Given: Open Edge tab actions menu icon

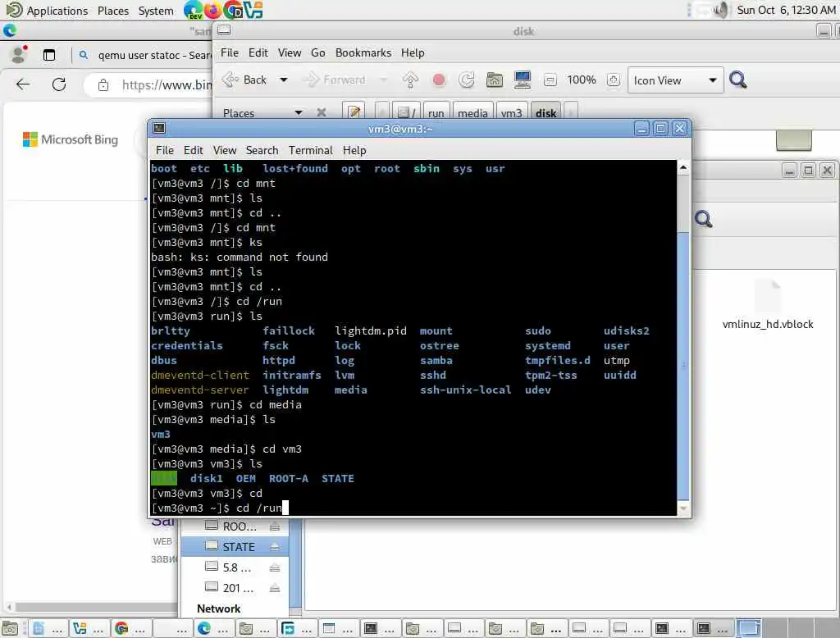Looking at the screenshot, I should click(x=49, y=55).
